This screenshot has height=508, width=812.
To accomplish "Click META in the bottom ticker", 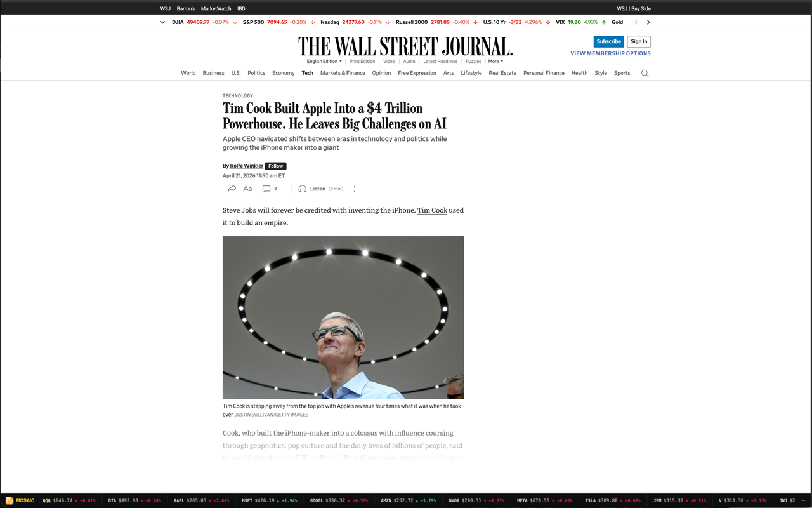I will pos(545,500).
